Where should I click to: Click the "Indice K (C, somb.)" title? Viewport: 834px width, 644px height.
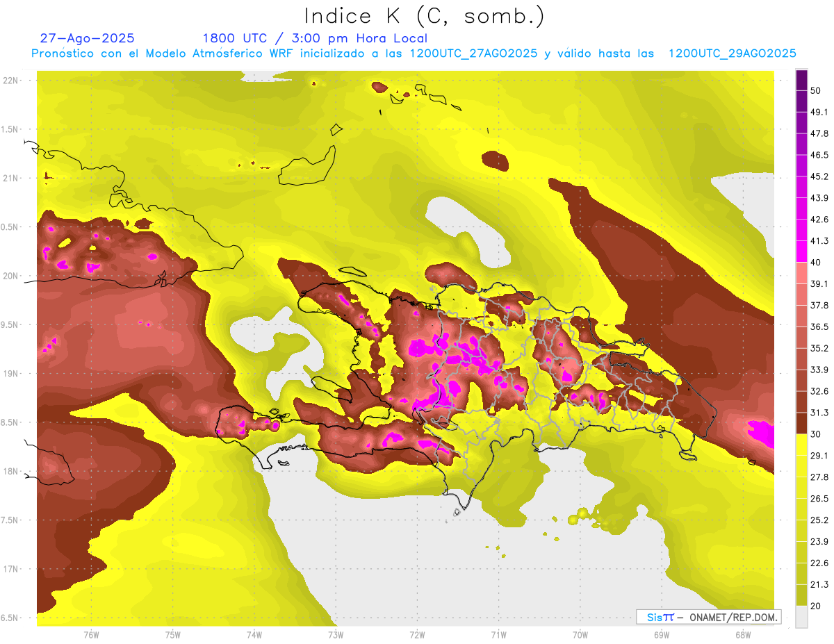pos(424,16)
